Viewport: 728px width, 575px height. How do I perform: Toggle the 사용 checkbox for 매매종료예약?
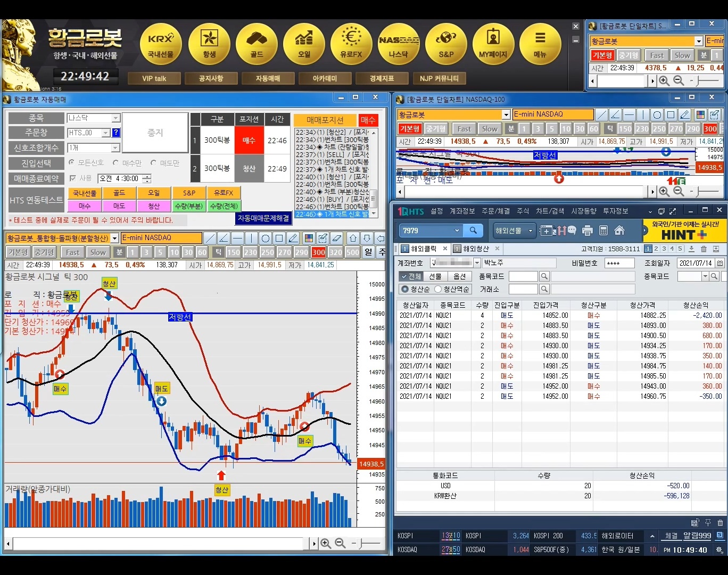pyautogui.click(x=73, y=178)
